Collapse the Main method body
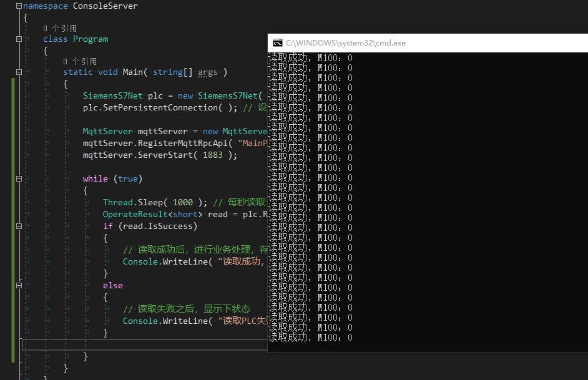 (19, 71)
